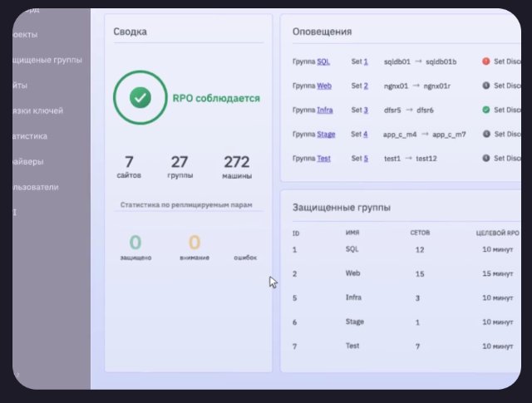Click 'RPO соблюдается' status text

pos(216,98)
